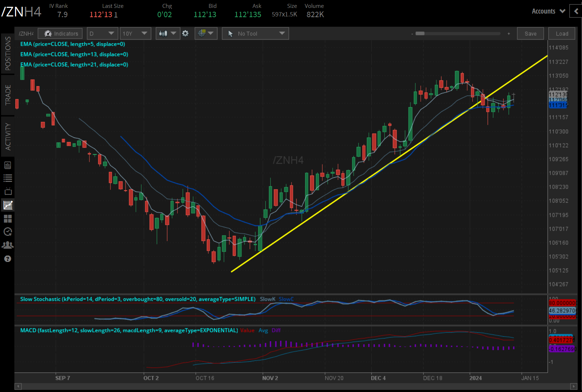This screenshot has height=392, width=582.
Task: Click the DEC 18 date axis label
Action: tap(432, 378)
